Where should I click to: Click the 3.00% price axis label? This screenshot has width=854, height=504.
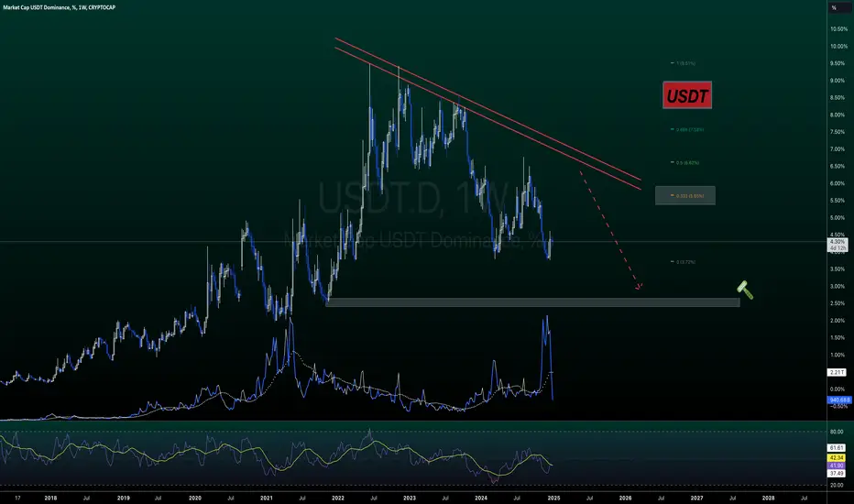(x=838, y=286)
